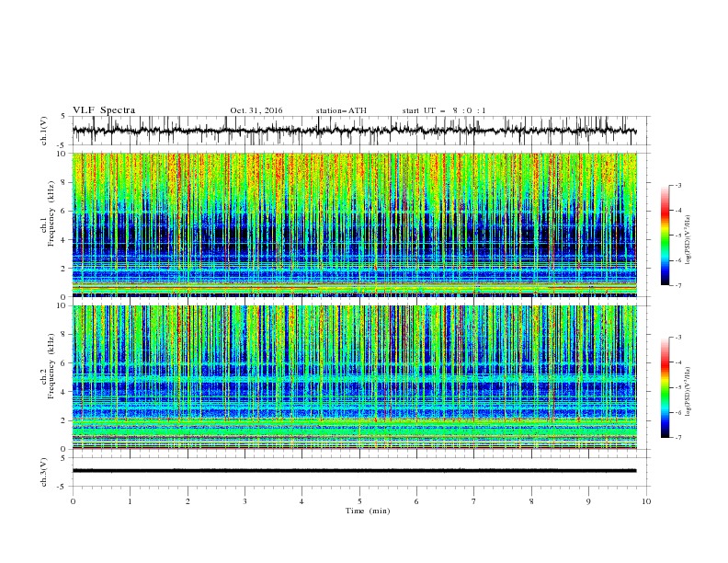Click the time axis tick label '10'
Screen dimensions: 728x563
tap(646, 501)
